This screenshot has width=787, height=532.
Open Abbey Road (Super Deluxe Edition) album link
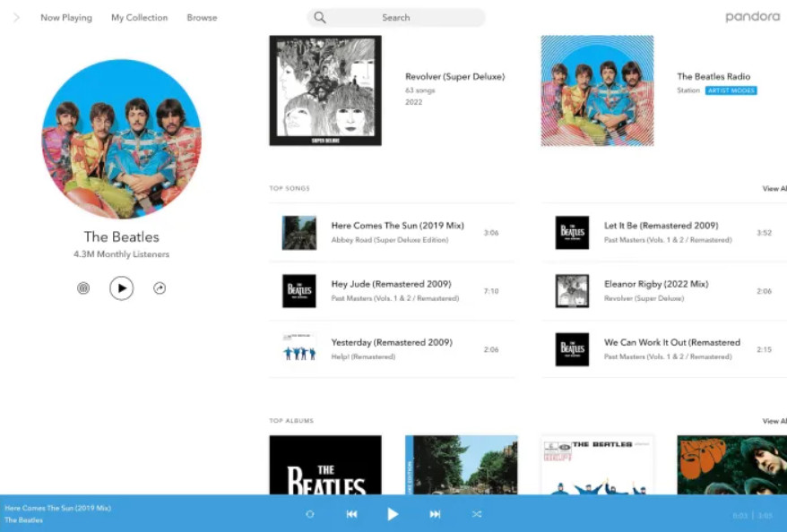(390, 240)
